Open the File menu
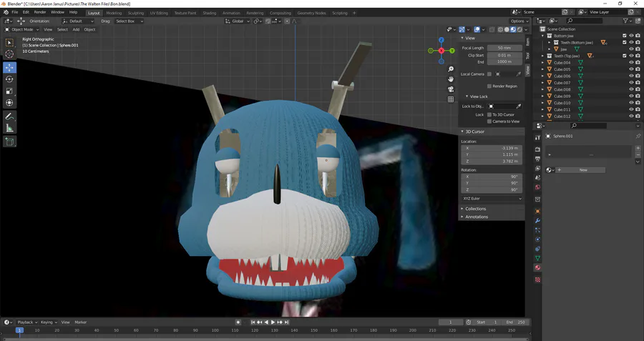This screenshot has height=341, width=644. coord(15,12)
